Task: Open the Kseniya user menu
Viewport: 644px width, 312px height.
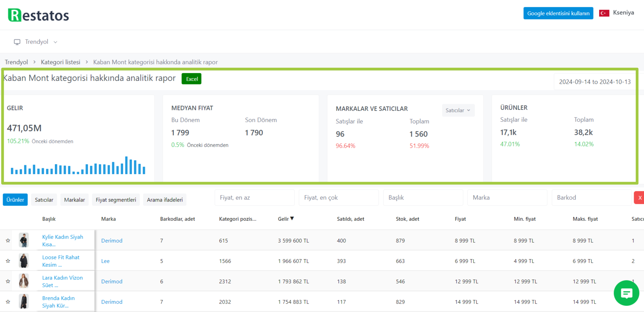Action: pos(623,13)
